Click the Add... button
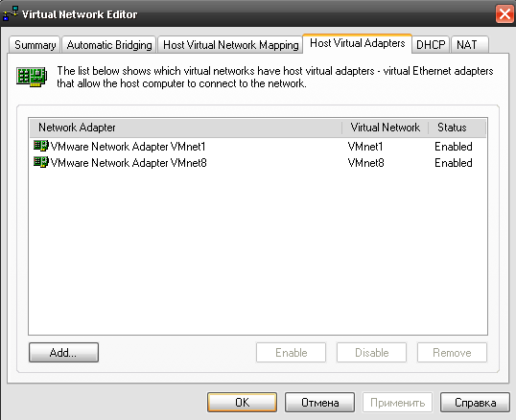 [63, 353]
